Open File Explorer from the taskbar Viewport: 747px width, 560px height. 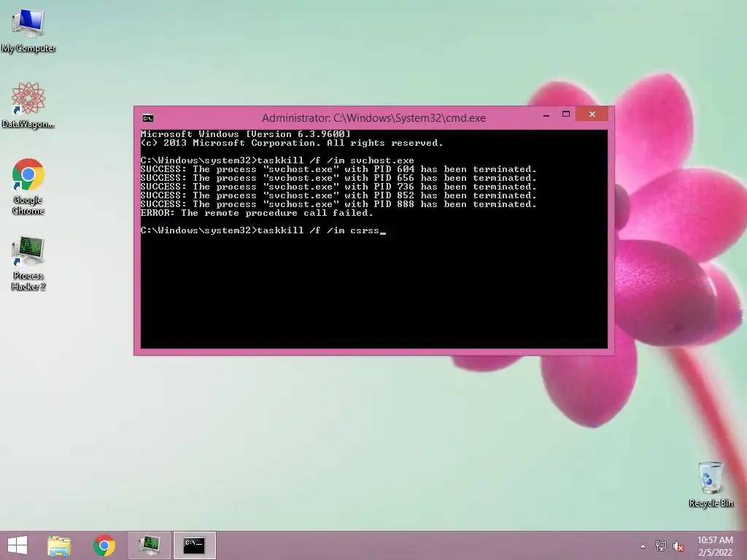pos(59,545)
